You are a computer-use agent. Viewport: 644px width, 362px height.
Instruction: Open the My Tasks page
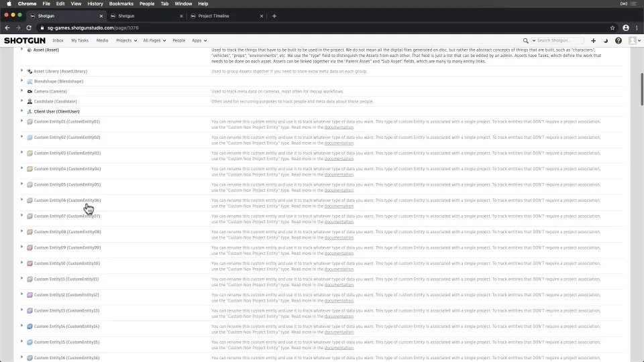pos(80,40)
